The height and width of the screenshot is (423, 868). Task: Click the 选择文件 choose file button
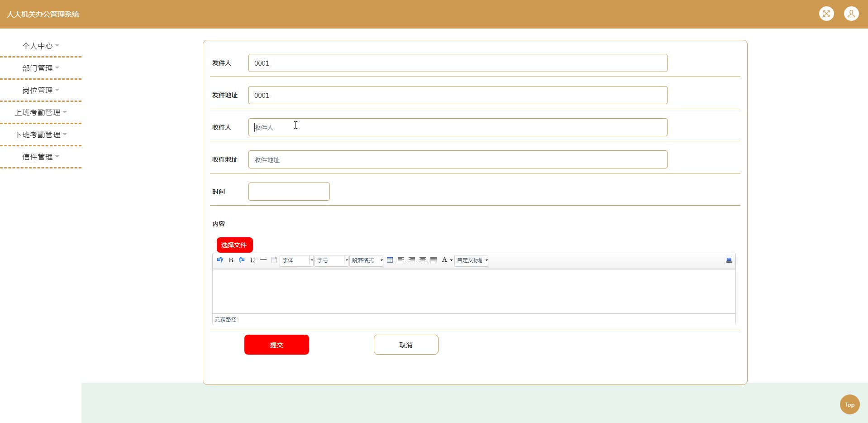tap(234, 245)
